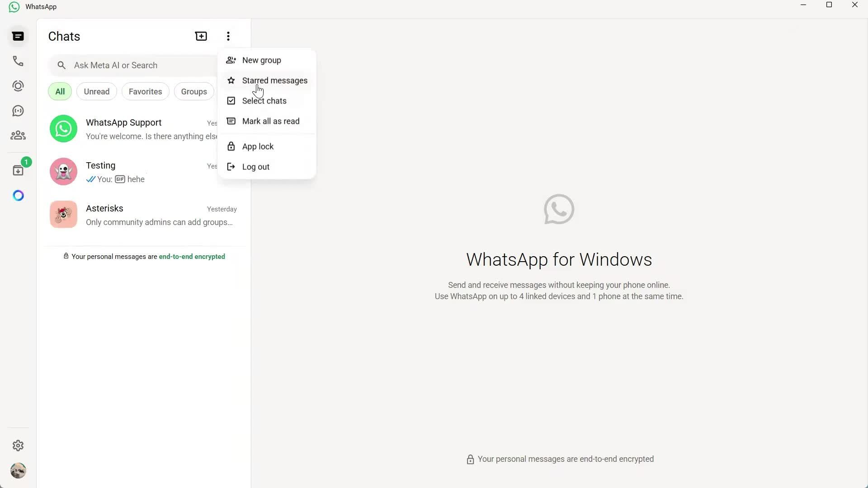The width and height of the screenshot is (868, 488).
Task: Select New group from the menu
Action: pos(262,60)
